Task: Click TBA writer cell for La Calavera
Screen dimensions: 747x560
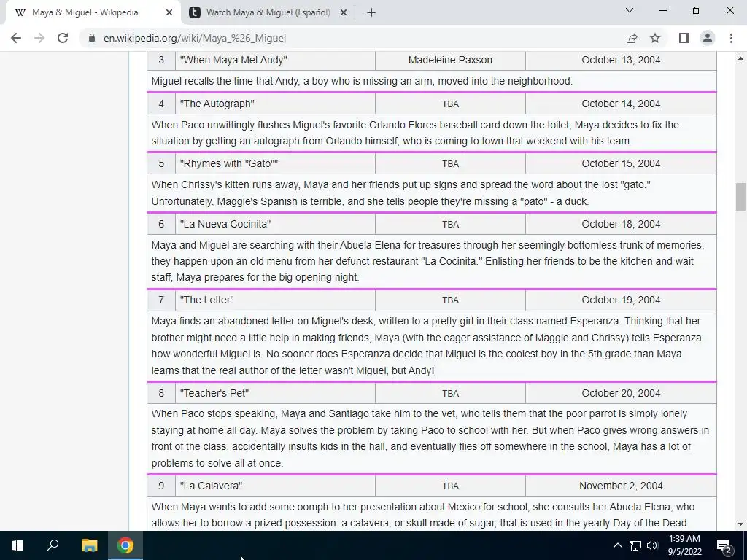Action: coord(450,486)
